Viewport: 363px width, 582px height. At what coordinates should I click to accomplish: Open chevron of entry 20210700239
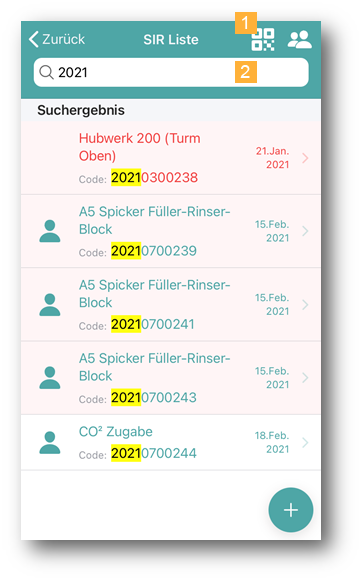[305, 231]
